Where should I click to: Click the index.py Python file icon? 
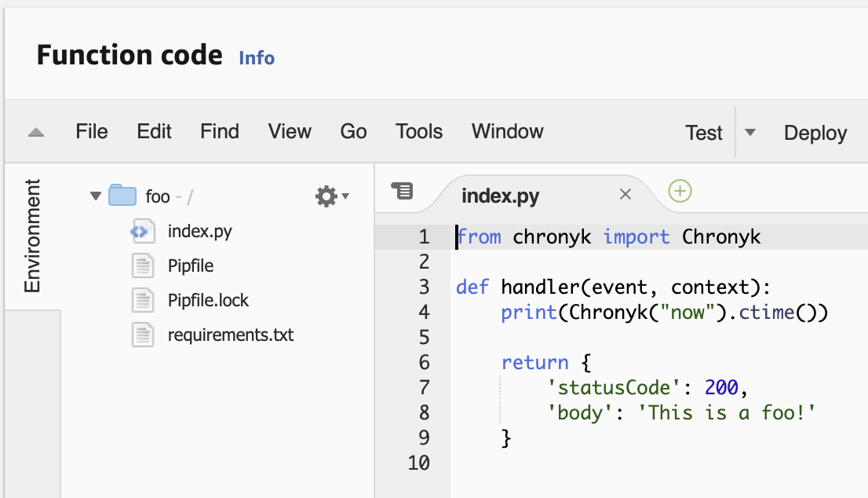coord(141,231)
